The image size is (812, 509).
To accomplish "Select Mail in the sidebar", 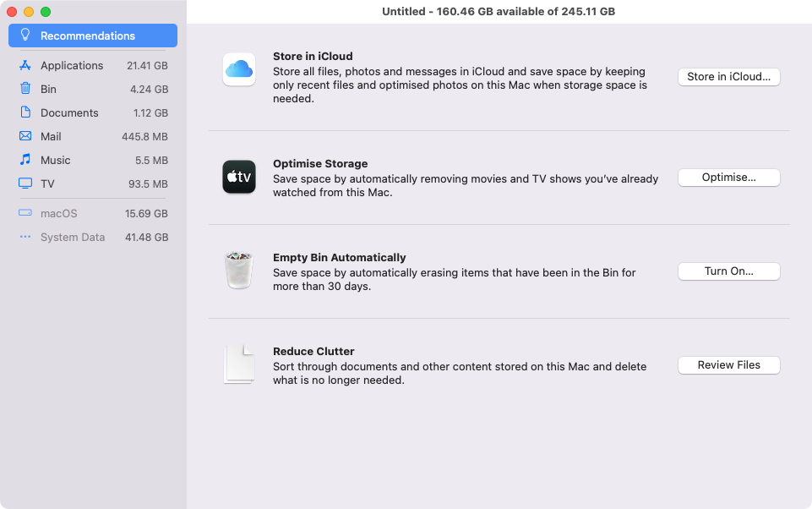I will [x=93, y=136].
